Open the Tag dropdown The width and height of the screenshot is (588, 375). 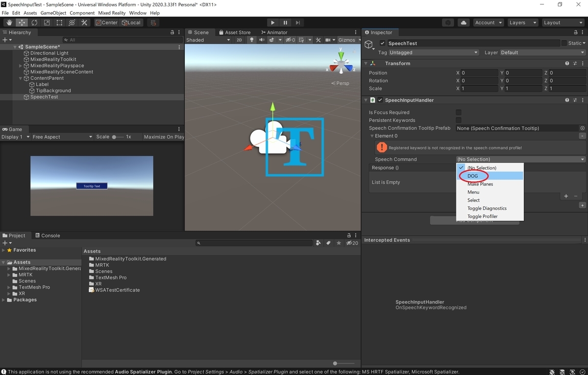(x=434, y=52)
